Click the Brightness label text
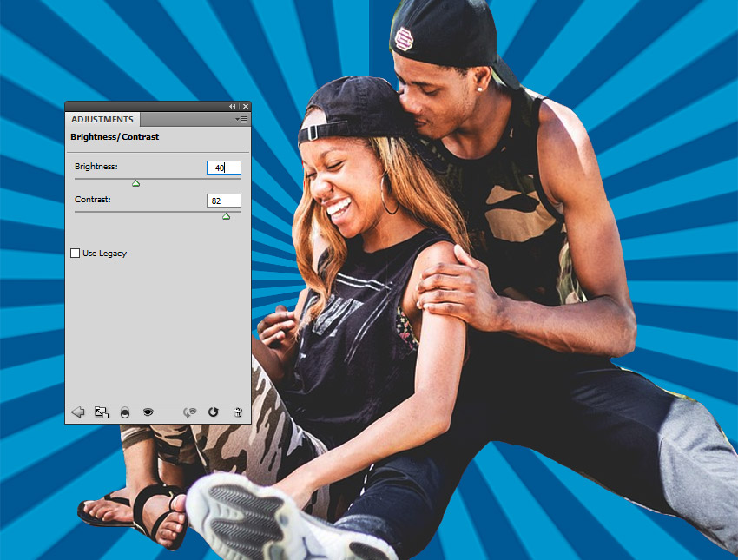The height and width of the screenshot is (560, 738). coord(96,166)
